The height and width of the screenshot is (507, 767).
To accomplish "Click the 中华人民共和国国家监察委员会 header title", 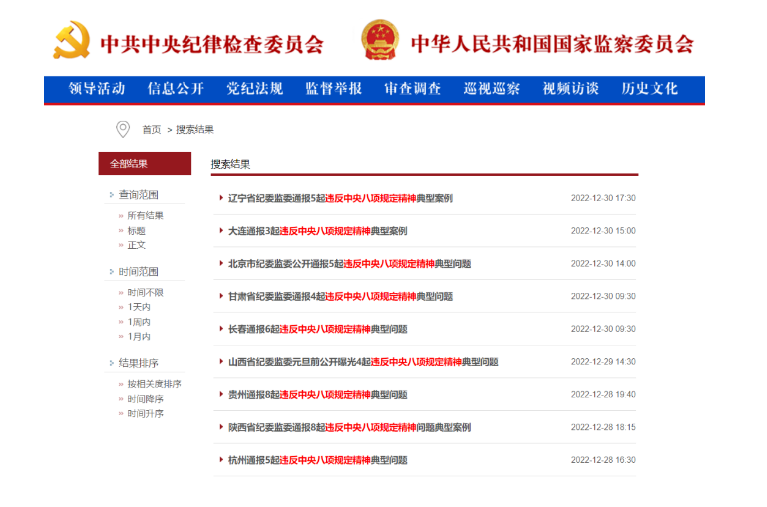I will [x=552, y=44].
